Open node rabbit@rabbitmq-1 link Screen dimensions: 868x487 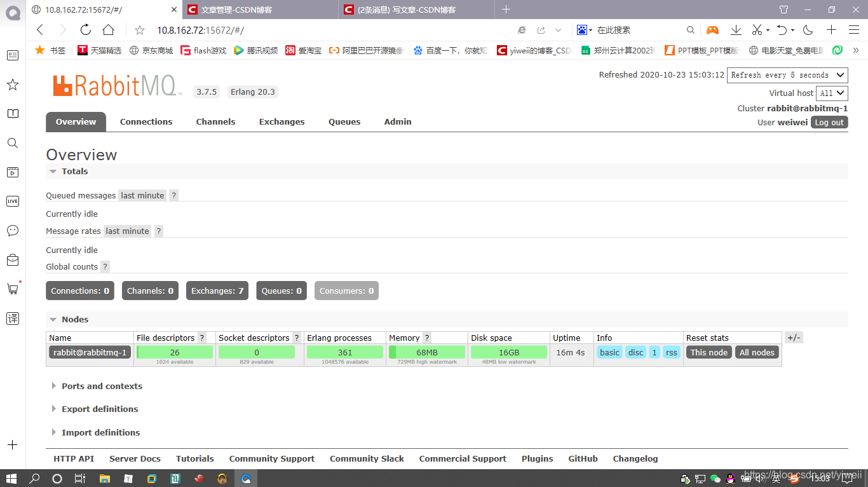[x=90, y=352]
